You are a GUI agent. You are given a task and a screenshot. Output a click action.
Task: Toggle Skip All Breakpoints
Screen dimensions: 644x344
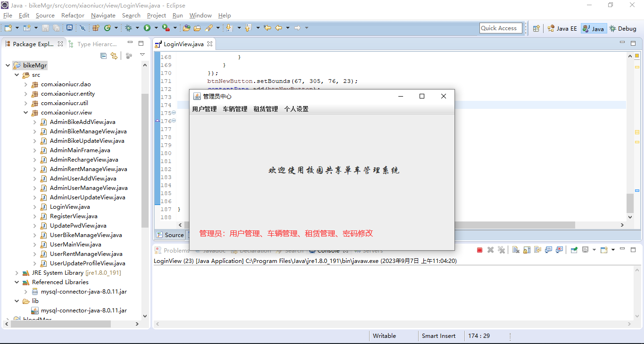pos(83,28)
